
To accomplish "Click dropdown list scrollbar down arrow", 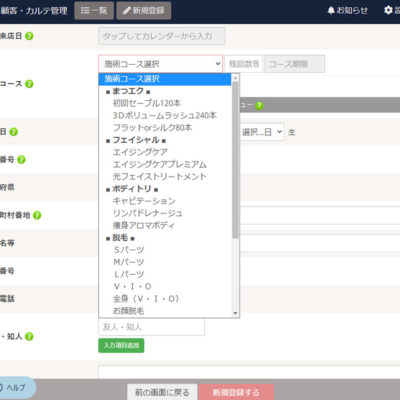I will 236,313.
